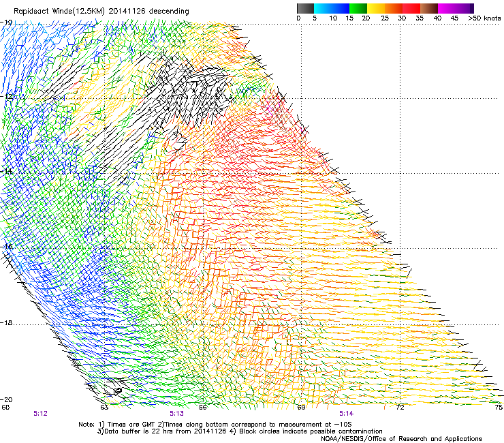Click the 'NOAA/NESDIS/Office of Research and Applications' credit
Screen dimensions: 504x443
401,439
